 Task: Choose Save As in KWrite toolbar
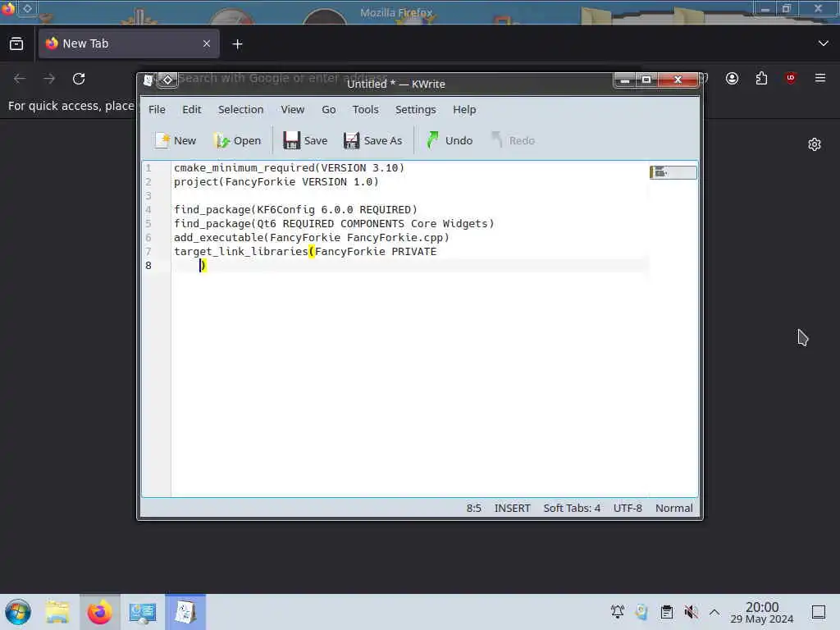click(373, 140)
